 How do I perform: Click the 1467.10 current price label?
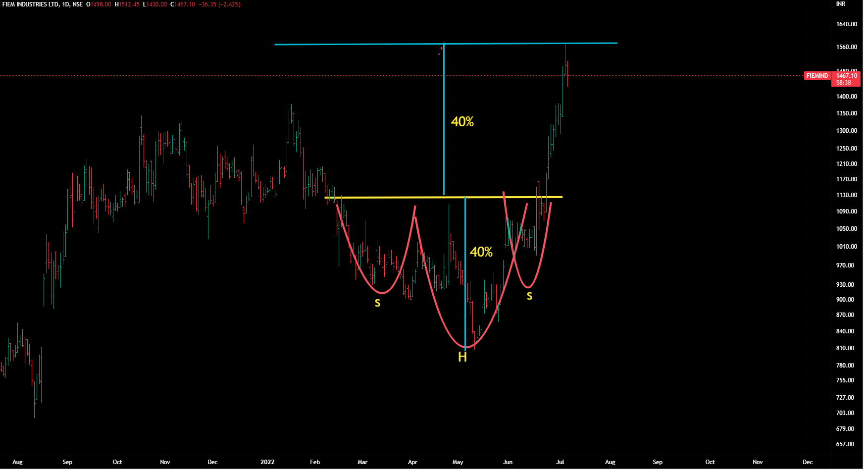(x=846, y=76)
